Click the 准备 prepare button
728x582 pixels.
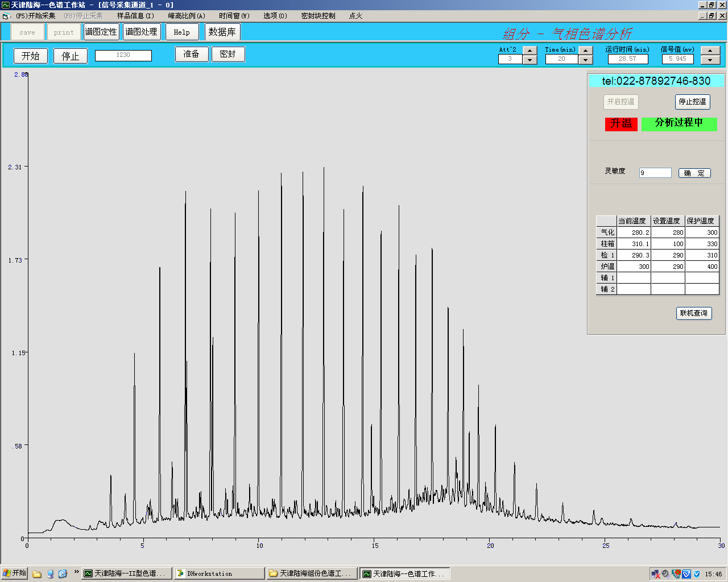(x=192, y=54)
